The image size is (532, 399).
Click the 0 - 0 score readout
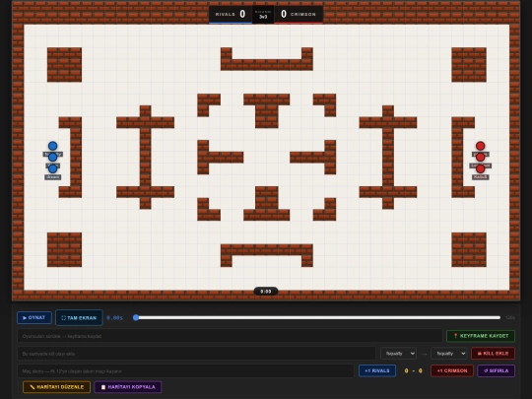coord(413,370)
